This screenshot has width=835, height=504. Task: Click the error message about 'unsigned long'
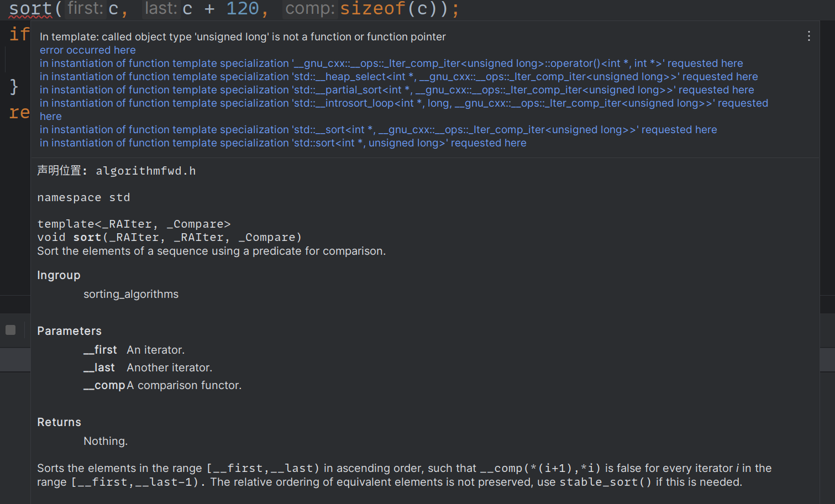click(x=243, y=36)
